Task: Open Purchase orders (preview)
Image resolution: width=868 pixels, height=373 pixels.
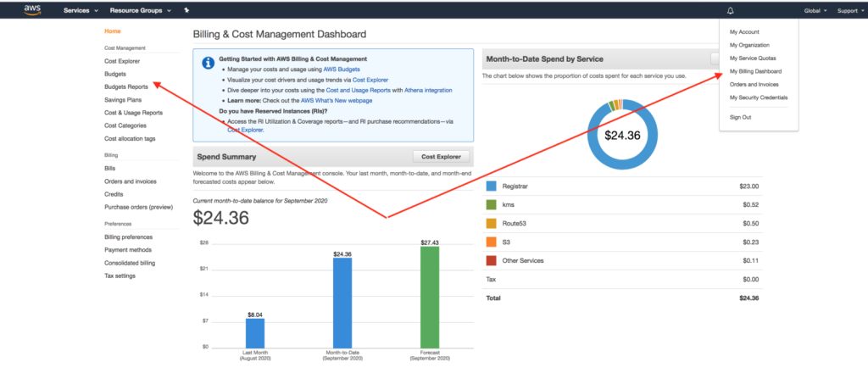Action: point(138,207)
